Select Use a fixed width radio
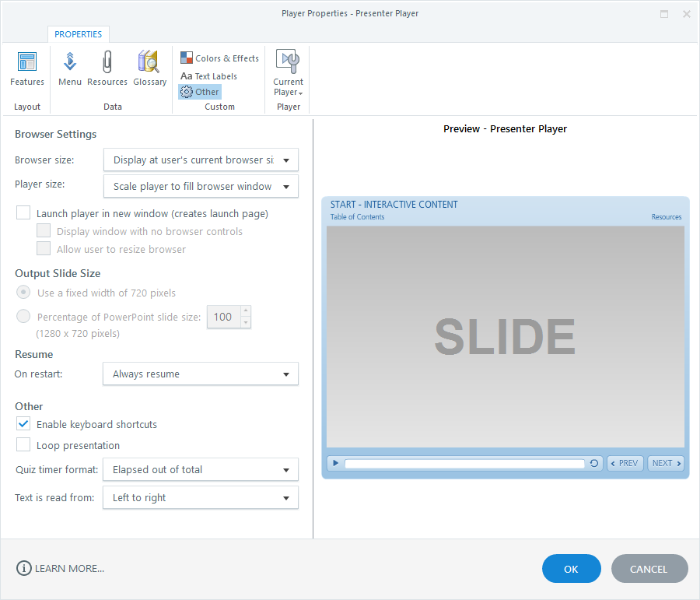The image size is (700, 600). pyautogui.click(x=23, y=292)
